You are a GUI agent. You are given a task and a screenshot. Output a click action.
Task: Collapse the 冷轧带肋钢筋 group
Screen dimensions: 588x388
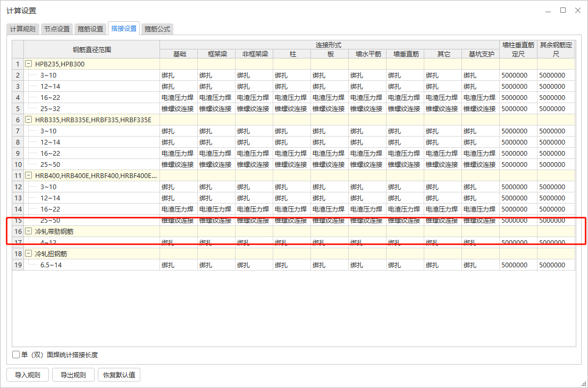pos(28,231)
